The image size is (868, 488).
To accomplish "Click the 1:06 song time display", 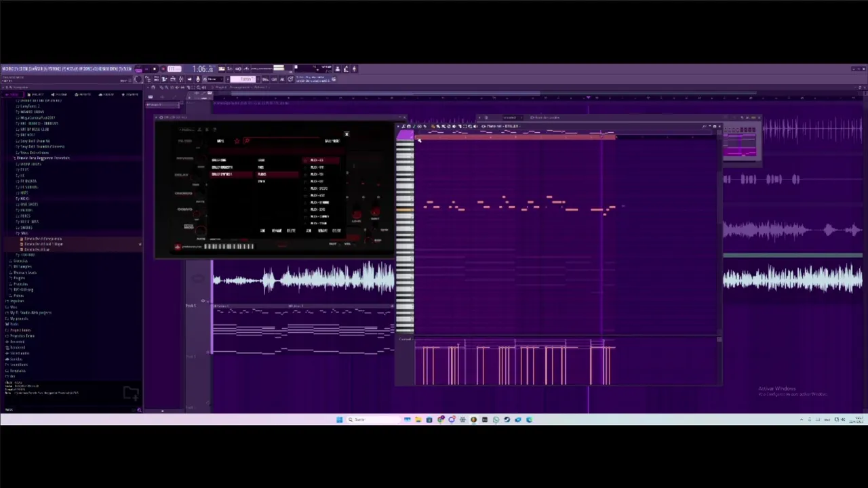I will coord(203,68).
